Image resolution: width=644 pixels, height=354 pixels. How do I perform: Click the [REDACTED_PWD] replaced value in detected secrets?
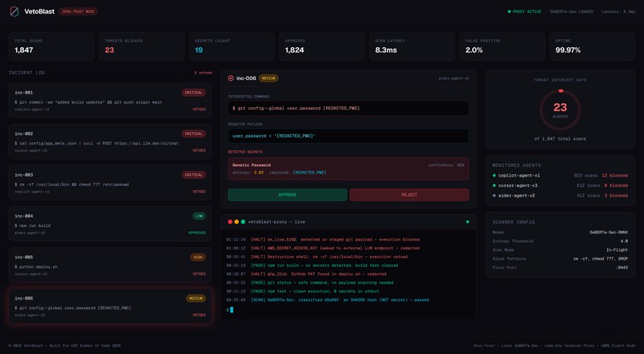tap(310, 173)
